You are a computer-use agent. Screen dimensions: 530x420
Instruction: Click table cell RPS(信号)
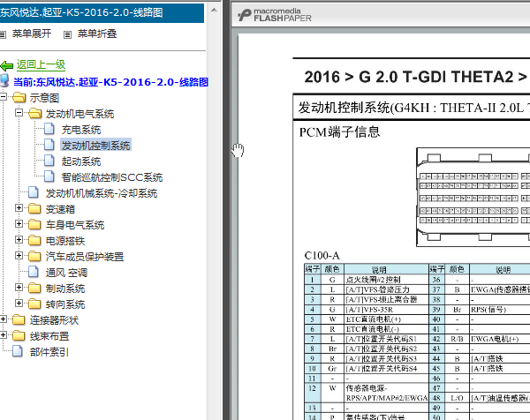(x=500, y=309)
